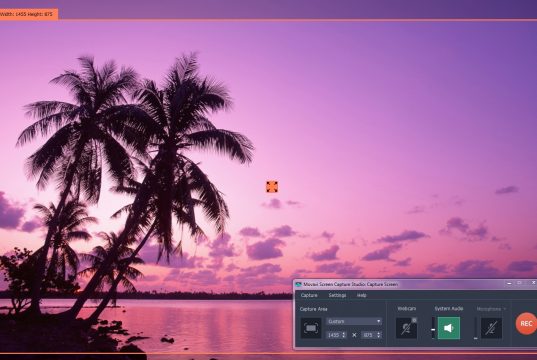Click the System Audio volume slider
Viewport: 537px width, 360px height.
pyautogui.click(x=433, y=328)
